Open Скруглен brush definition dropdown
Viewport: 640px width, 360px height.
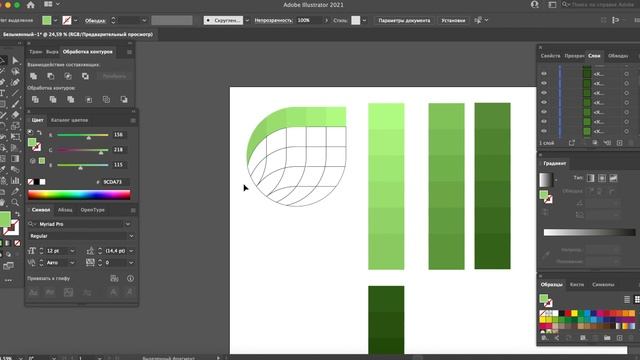[247, 20]
